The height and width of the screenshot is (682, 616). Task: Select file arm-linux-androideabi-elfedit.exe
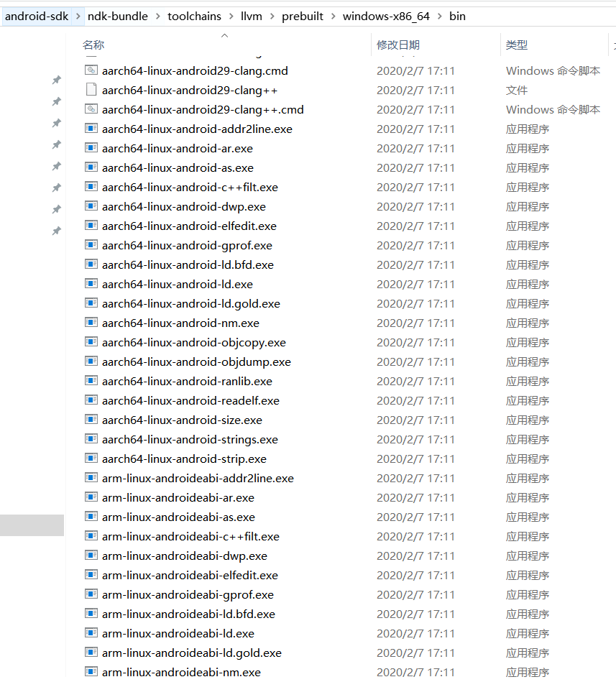190,575
